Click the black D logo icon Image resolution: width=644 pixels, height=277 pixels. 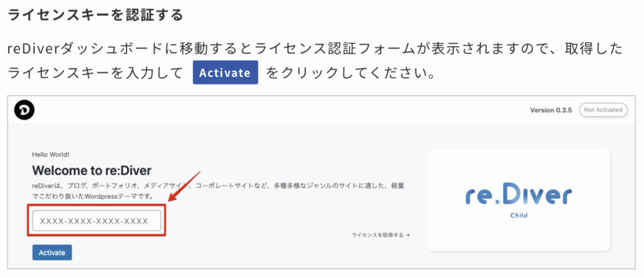tap(24, 110)
